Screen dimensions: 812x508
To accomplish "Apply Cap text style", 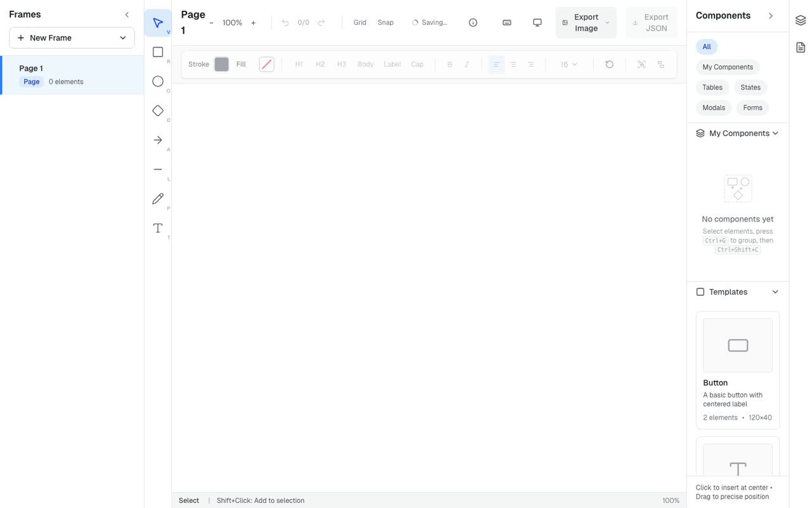I will tap(417, 64).
